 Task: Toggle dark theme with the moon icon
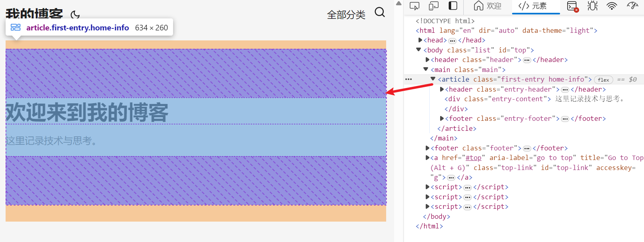click(x=75, y=15)
